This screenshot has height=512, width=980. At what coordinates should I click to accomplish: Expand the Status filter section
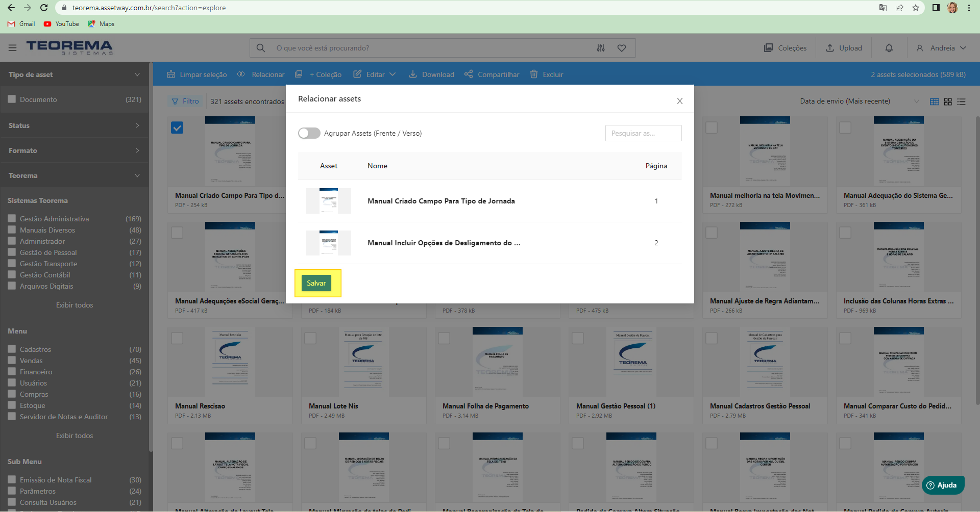coord(75,125)
